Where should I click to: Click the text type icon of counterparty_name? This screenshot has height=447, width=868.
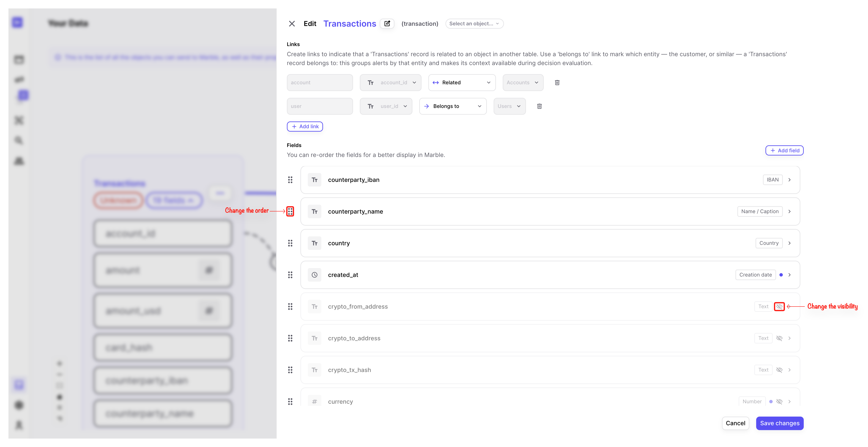pos(314,211)
